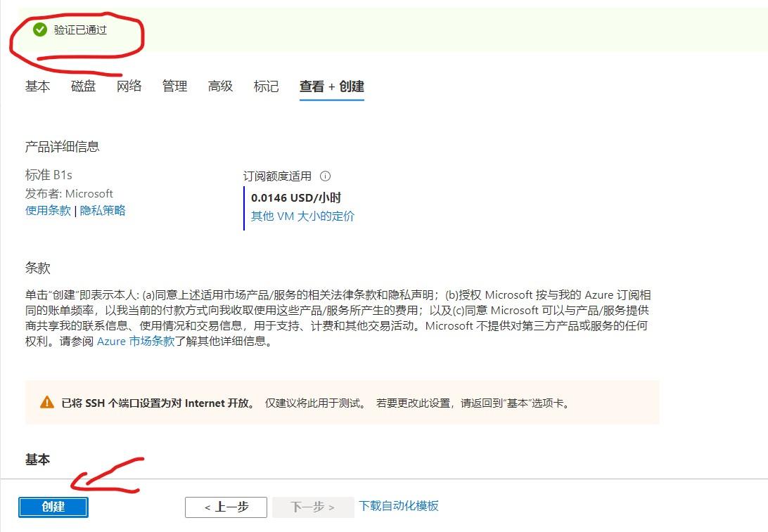Click the green validation passed checkmark icon

click(40, 30)
